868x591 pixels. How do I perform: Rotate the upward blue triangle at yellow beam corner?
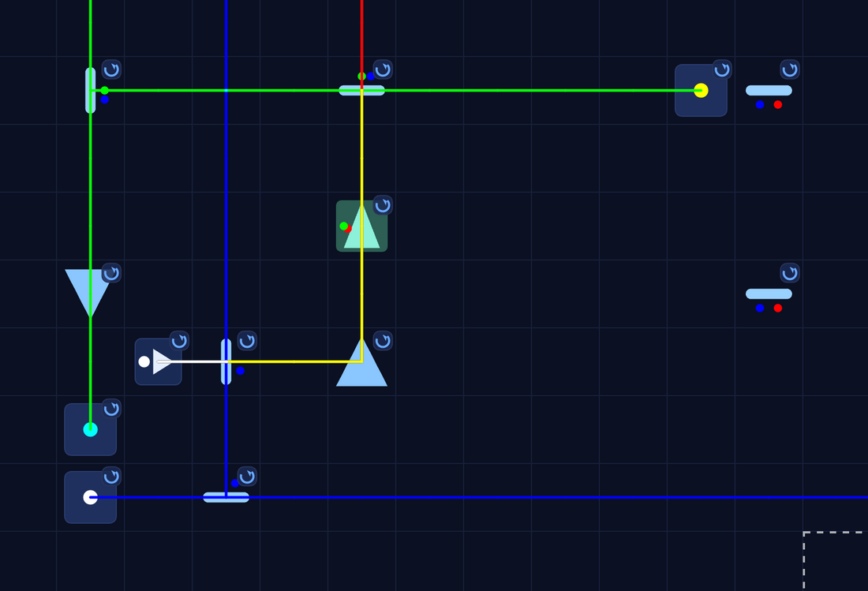tap(383, 341)
